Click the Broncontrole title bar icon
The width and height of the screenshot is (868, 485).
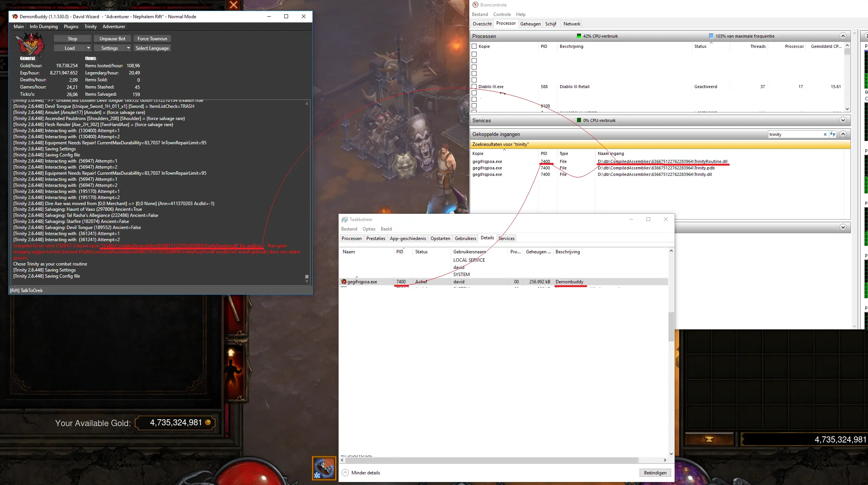click(475, 5)
